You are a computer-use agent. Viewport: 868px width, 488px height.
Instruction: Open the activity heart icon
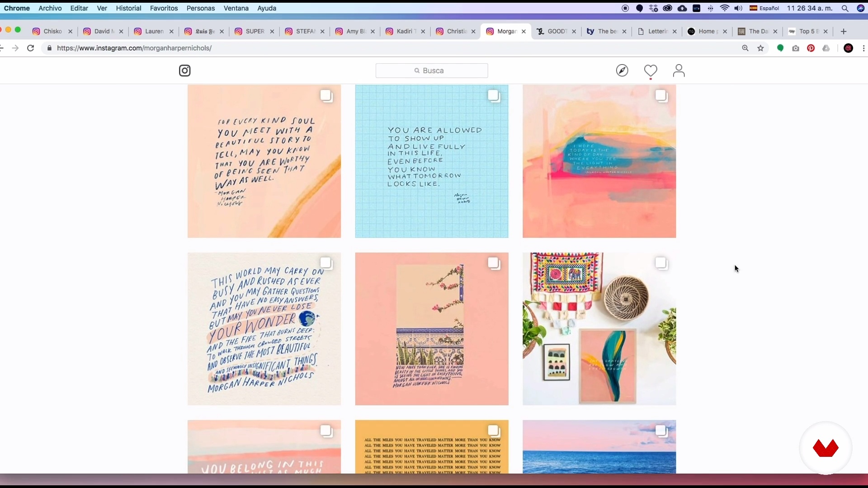click(x=651, y=71)
